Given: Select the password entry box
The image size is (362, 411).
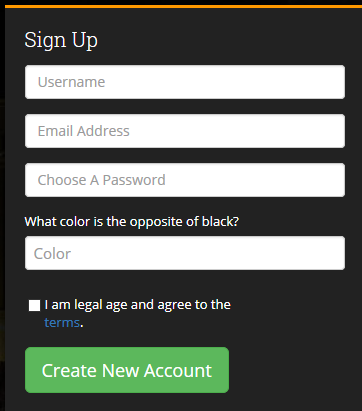Looking at the screenshot, I should (x=185, y=180).
